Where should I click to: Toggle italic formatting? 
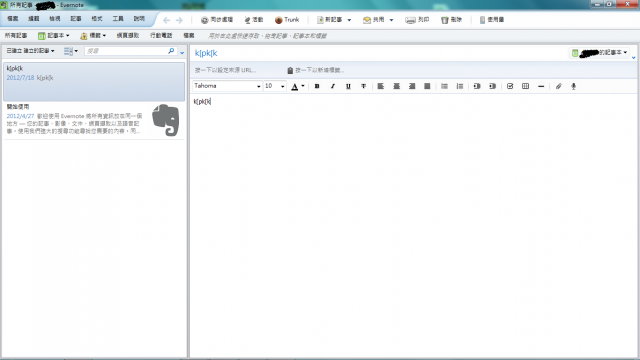pos(333,86)
